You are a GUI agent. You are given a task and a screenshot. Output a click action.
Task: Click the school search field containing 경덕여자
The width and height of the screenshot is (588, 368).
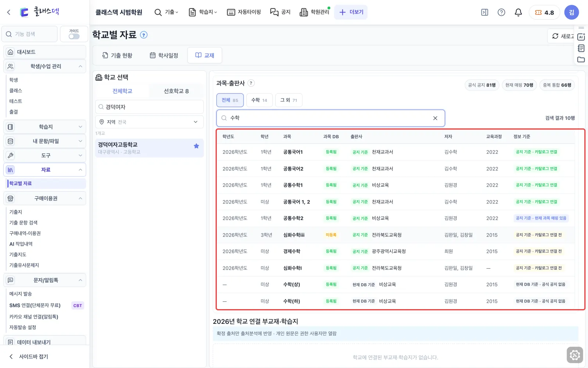tap(149, 107)
